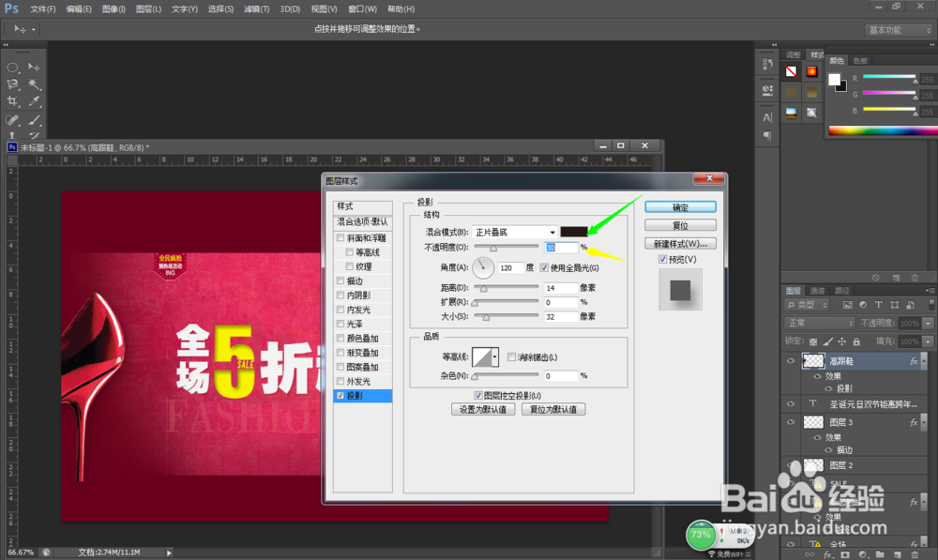Open 混合模式 正片叠底 dropdown
This screenshot has width=938, height=560.
tap(515, 232)
